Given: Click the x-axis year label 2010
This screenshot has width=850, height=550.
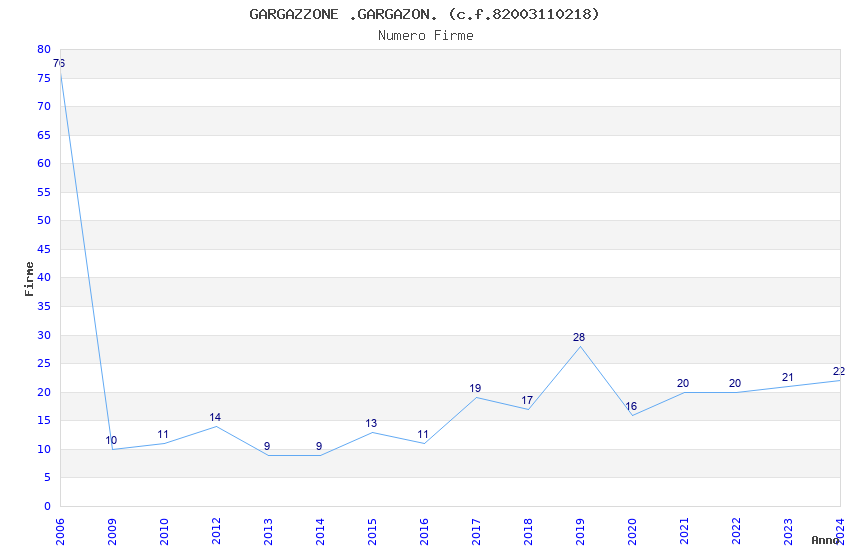Looking at the screenshot, I should [x=164, y=532].
